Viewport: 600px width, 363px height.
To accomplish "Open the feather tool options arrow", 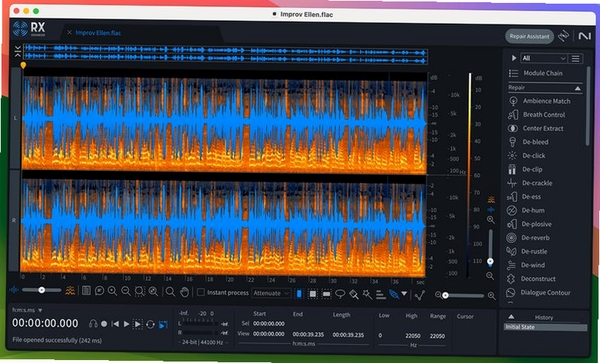I will pyautogui.click(x=404, y=294).
